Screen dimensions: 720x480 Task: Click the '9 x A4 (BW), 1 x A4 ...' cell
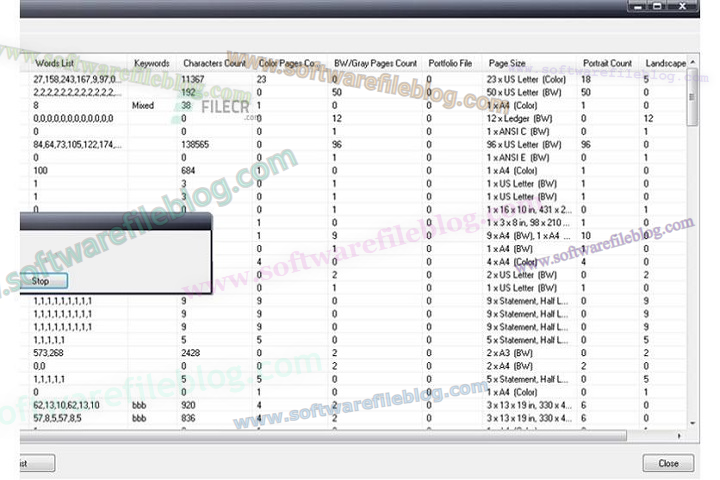point(528,236)
